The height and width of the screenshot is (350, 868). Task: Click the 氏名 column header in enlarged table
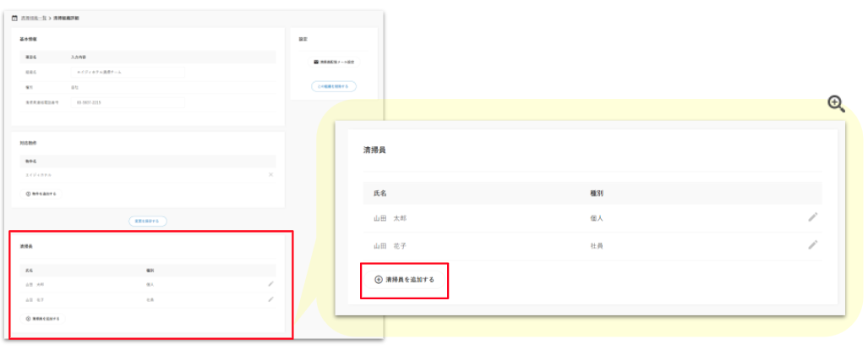click(379, 193)
